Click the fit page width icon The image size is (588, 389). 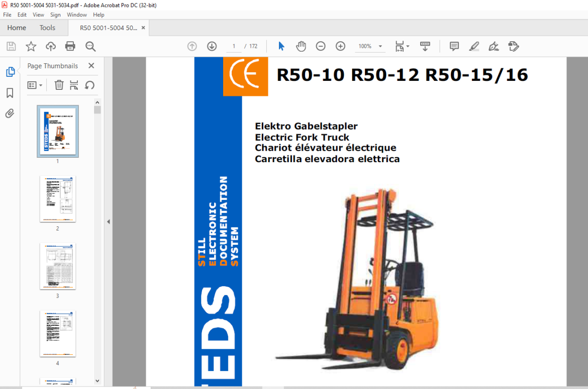[400, 46]
